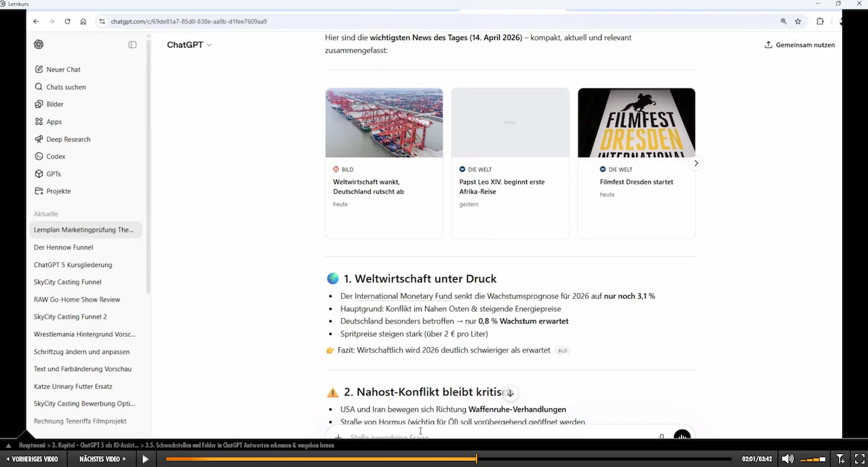This screenshot has height=467, width=868.
Task: Mute the video player volume
Action: pyautogui.click(x=787, y=459)
